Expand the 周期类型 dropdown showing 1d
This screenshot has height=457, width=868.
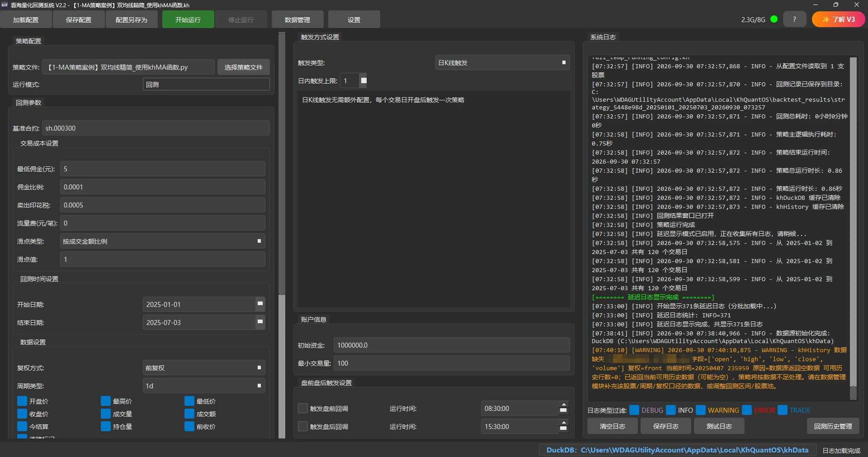click(204, 386)
